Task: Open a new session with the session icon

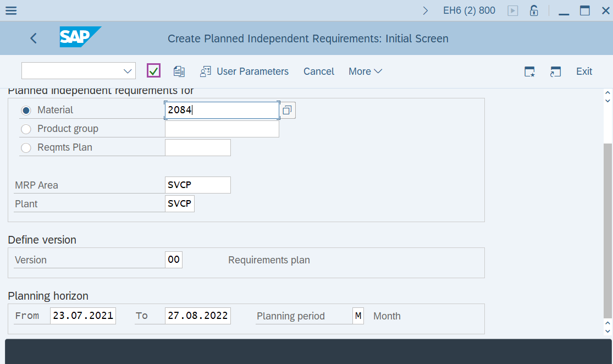Action: 555,71
